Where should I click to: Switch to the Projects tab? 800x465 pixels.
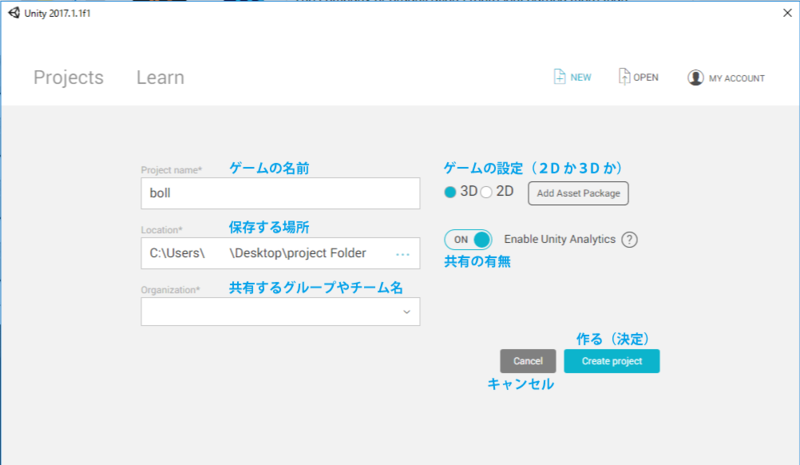[x=68, y=78]
